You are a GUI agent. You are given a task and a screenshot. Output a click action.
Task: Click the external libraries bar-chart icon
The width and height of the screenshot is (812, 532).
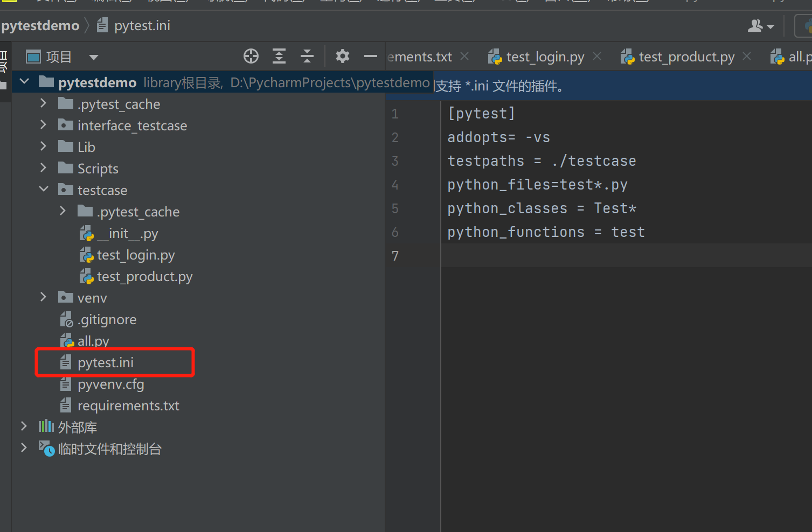pos(46,426)
